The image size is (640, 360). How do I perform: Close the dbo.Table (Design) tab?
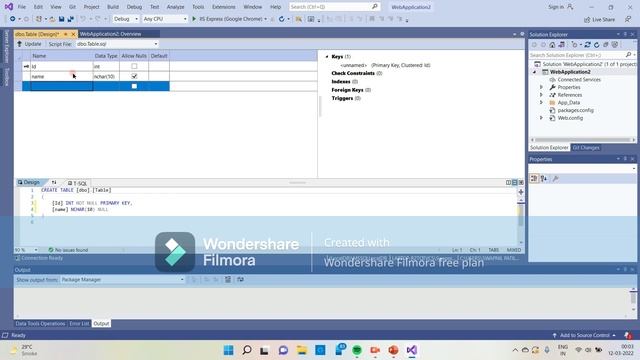73,34
